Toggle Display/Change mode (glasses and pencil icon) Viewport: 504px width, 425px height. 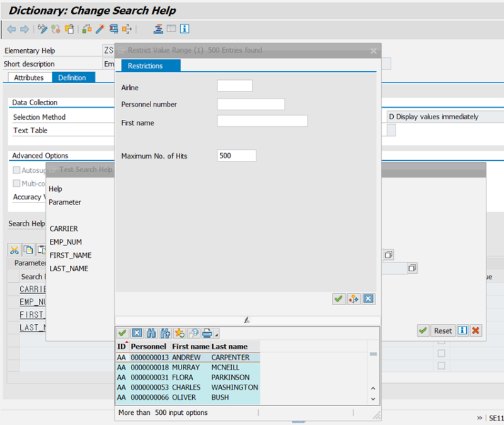pos(42,29)
